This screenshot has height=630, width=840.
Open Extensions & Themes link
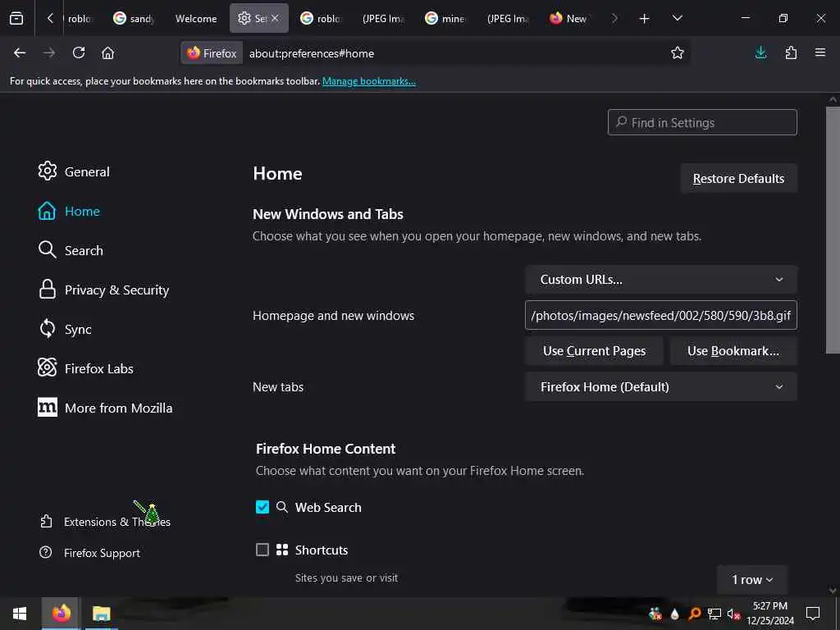tap(106, 522)
